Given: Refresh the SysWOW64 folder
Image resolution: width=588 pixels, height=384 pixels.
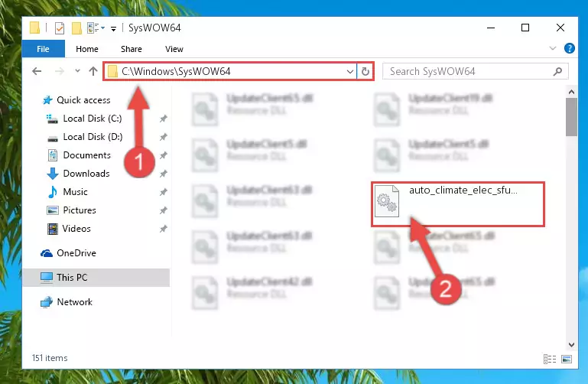Looking at the screenshot, I should coord(365,71).
